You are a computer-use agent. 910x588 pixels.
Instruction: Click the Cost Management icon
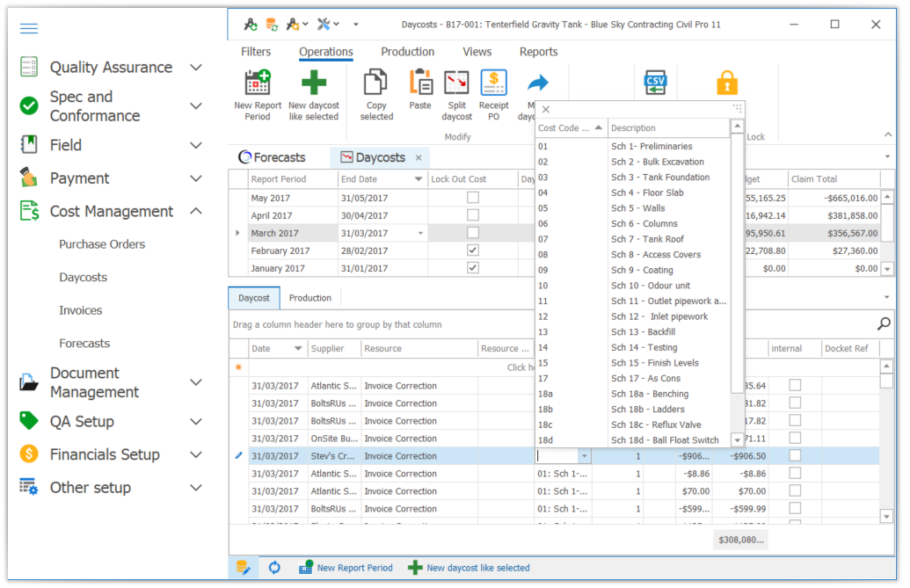(29, 210)
